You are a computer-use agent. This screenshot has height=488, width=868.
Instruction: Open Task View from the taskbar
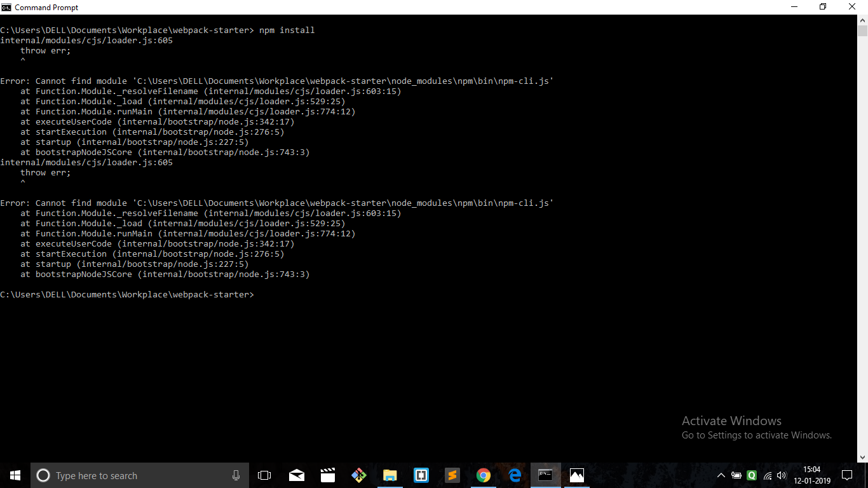(264, 475)
